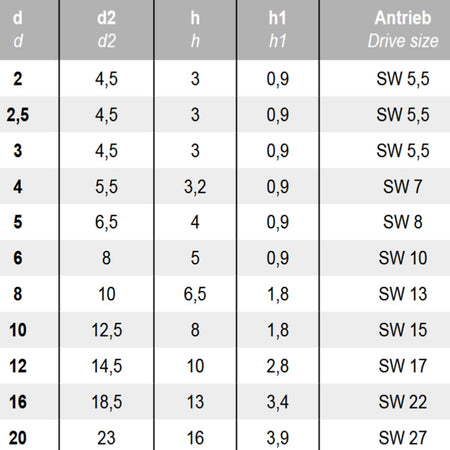This screenshot has width=450, height=450.
Task: Click the SW 27 drive size cell
Action: (403, 438)
